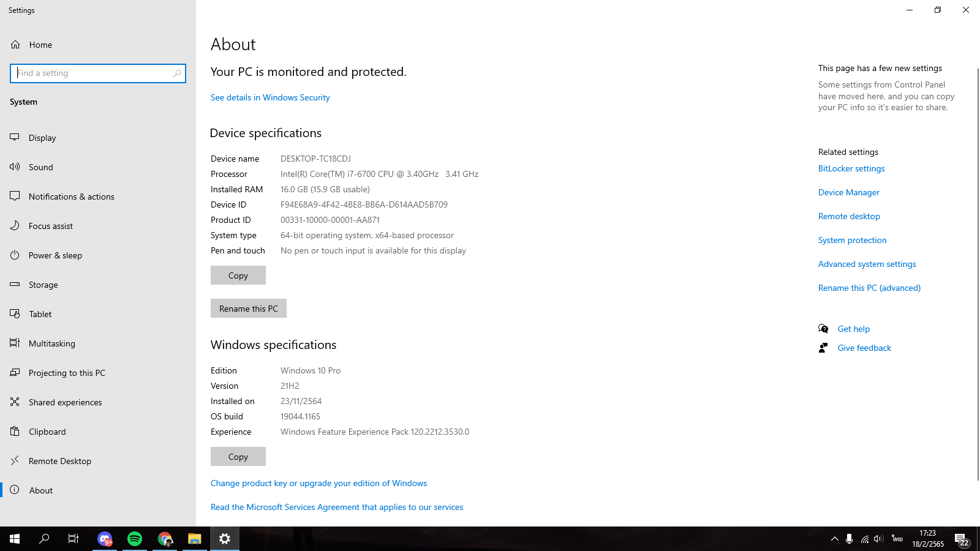Open Task View from the taskbar

[x=73, y=539]
